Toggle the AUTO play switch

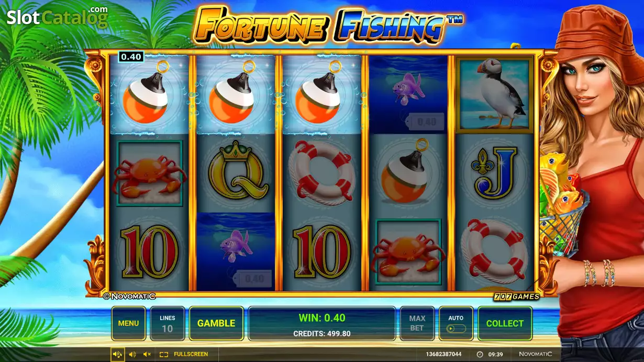tap(456, 323)
